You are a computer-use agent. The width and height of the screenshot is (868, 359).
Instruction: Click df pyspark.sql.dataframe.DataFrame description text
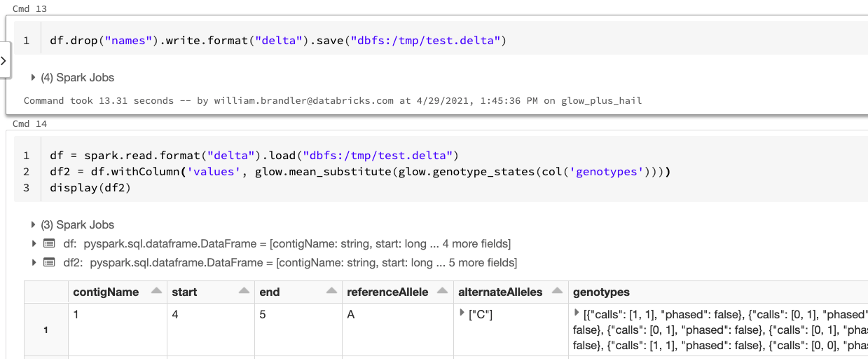(x=297, y=244)
